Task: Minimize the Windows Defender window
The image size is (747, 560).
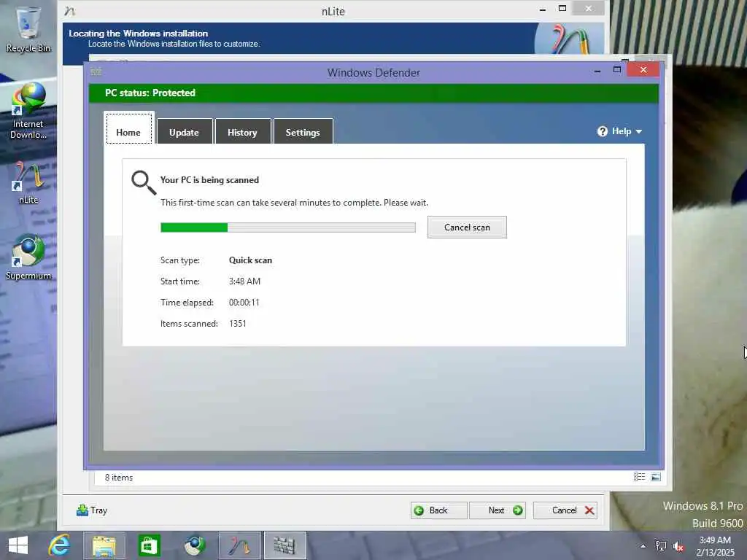Action: 597,71
